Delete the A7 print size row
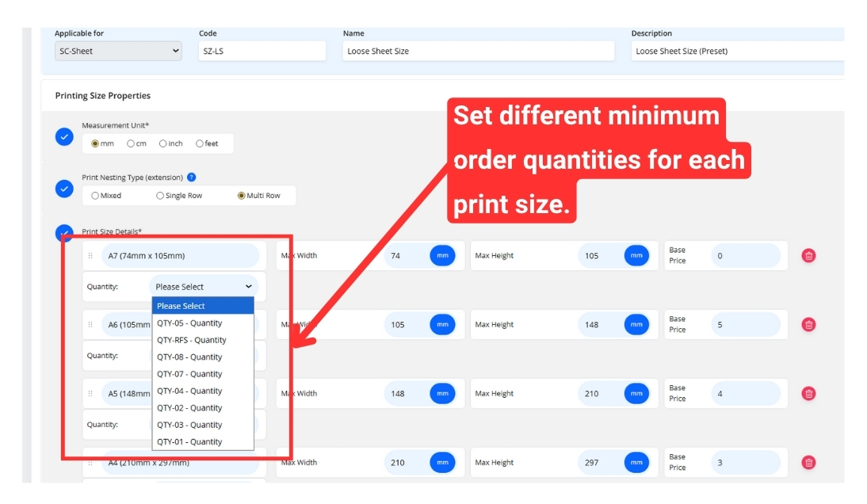 click(x=808, y=256)
